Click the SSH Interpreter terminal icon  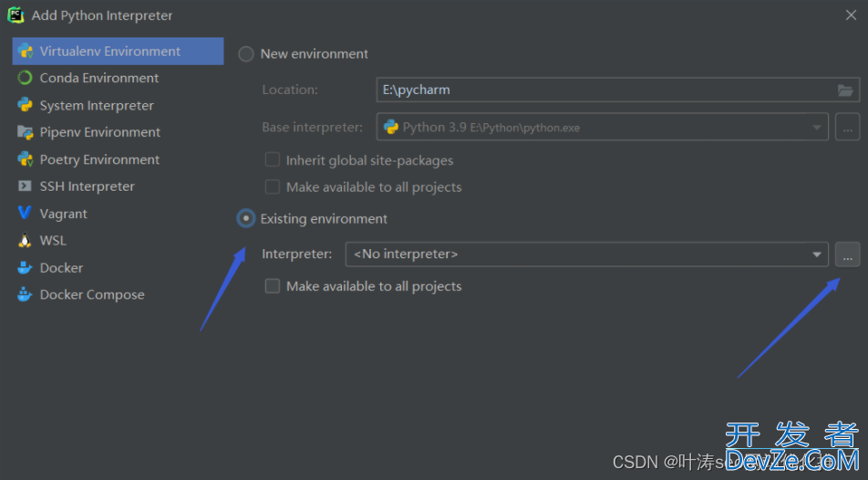(25, 186)
